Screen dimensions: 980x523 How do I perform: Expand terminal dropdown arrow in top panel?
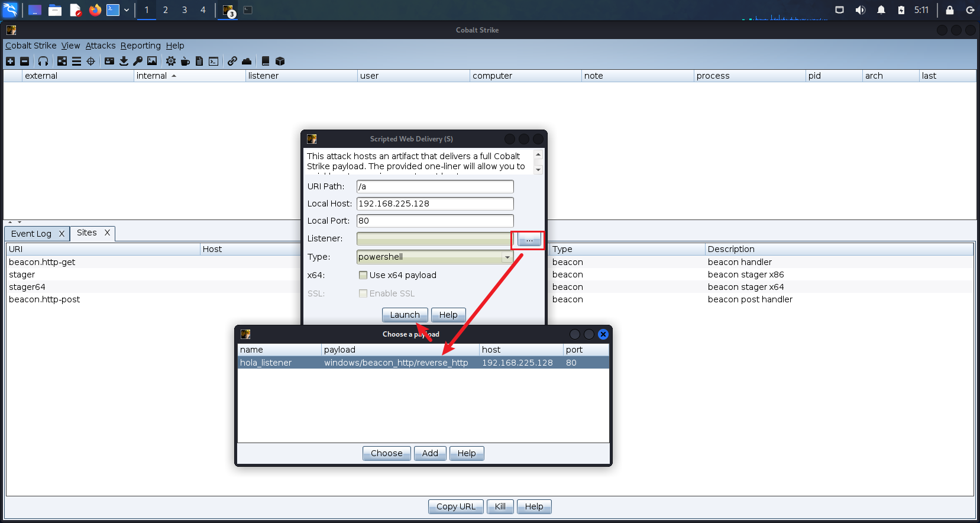[127, 10]
